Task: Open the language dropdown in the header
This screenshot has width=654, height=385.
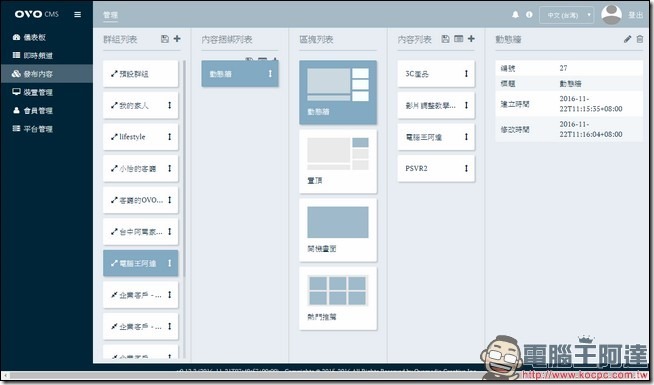Action: (x=566, y=15)
